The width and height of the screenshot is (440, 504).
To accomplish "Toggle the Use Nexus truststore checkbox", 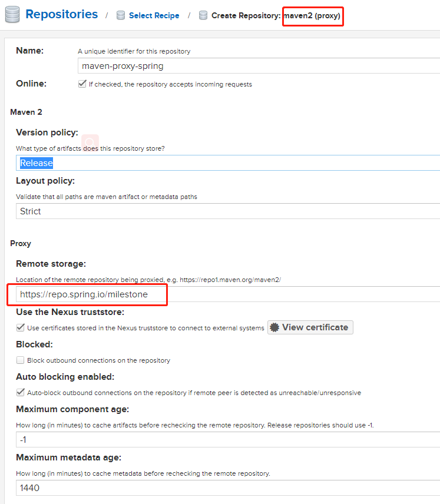I will tap(21, 327).
